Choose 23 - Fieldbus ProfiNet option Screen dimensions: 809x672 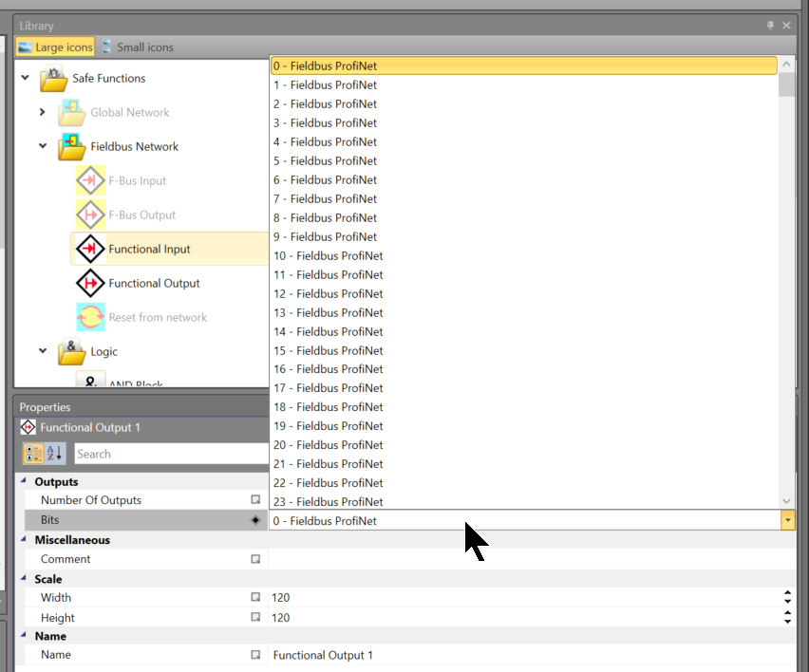[524, 501]
